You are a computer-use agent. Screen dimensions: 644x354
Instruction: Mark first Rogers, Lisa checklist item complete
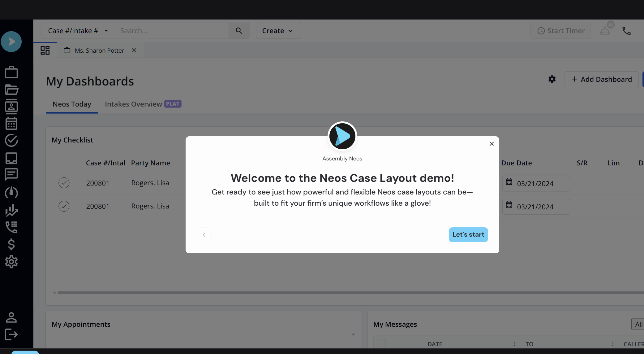(x=64, y=183)
